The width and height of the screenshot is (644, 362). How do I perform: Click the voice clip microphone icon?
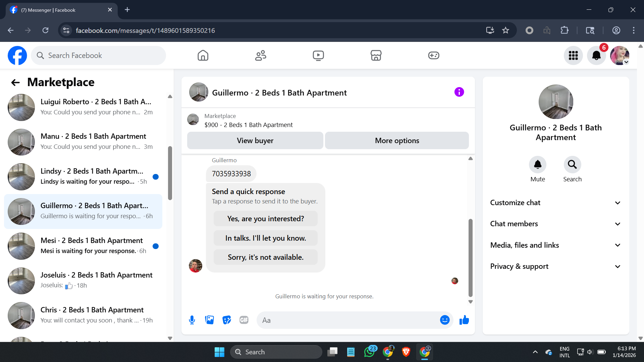click(192, 320)
